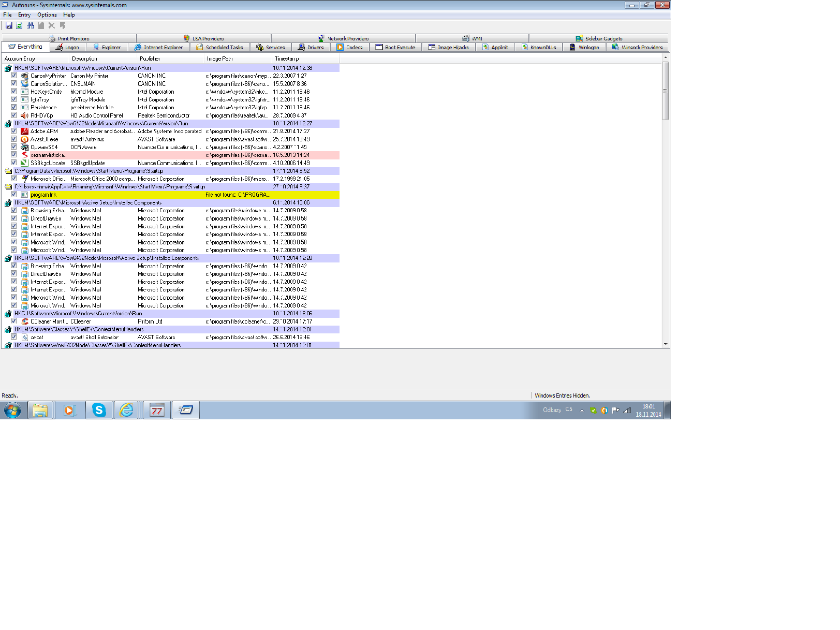Sort by the Timestamp column header
This screenshot has height=630, width=840.
306,58
